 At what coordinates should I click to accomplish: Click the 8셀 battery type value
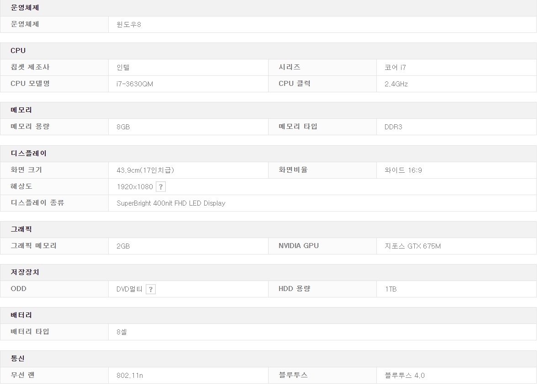pos(122,332)
